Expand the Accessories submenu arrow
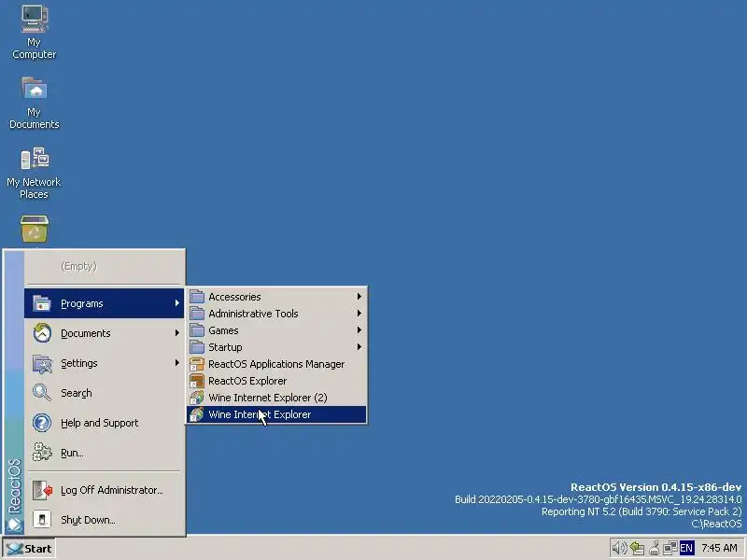The image size is (747, 560). [x=359, y=297]
